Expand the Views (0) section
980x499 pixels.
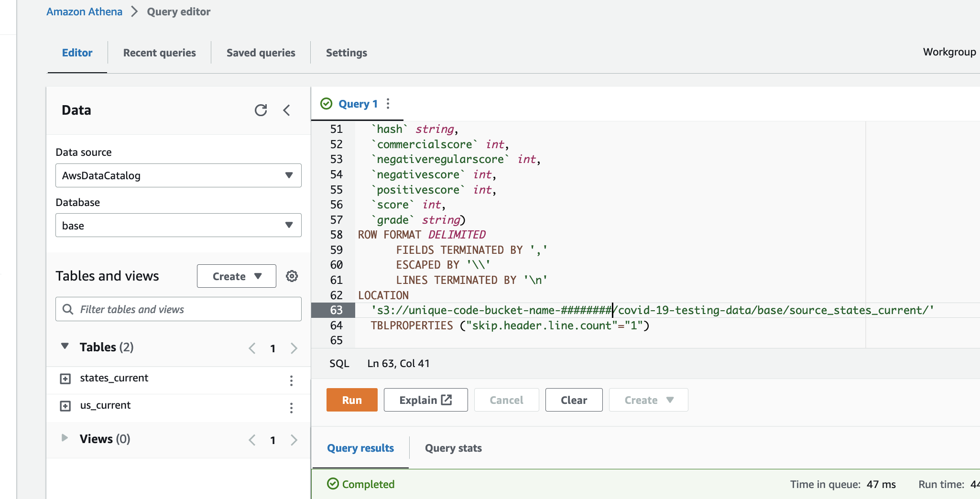click(x=65, y=438)
